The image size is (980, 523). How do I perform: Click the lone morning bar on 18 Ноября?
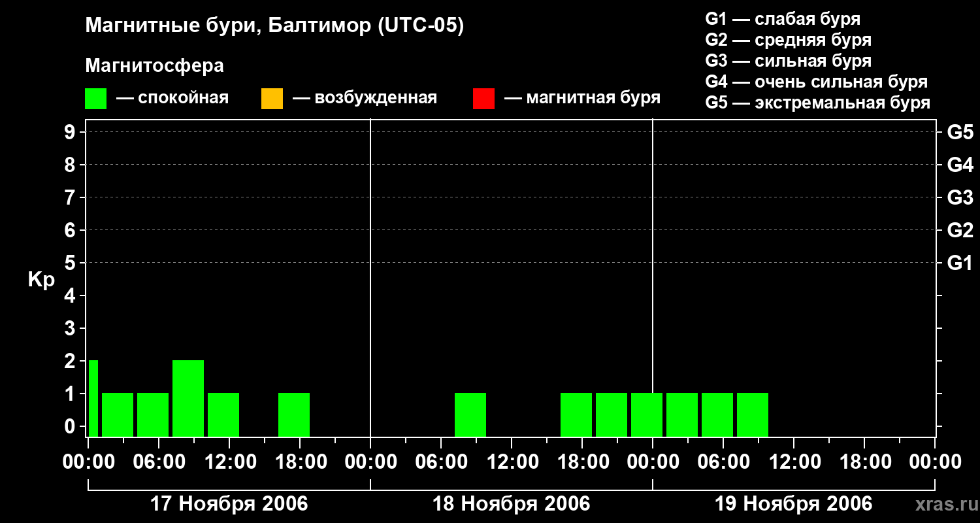470,414
